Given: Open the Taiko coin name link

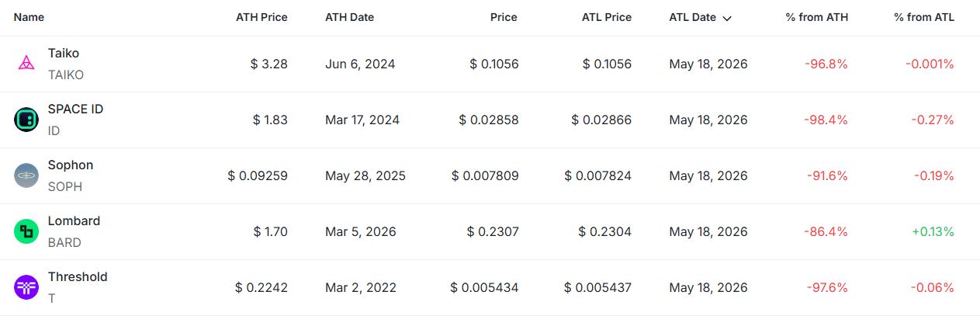Looking at the screenshot, I should coord(64,54).
